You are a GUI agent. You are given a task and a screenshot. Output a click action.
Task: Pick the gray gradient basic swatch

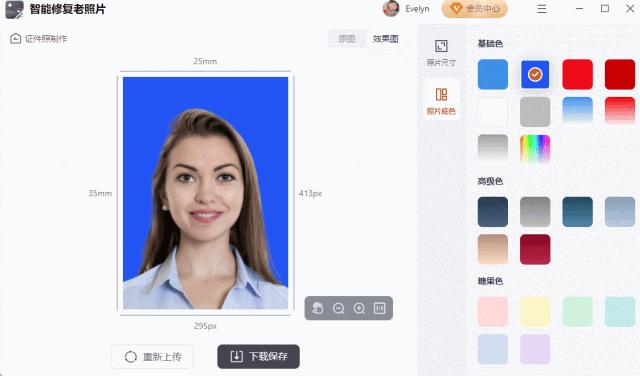tap(493, 148)
